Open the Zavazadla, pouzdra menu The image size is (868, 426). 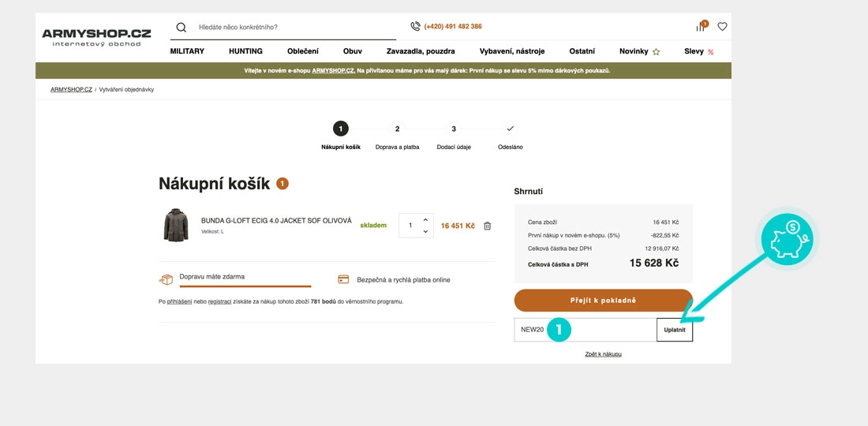(421, 51)
